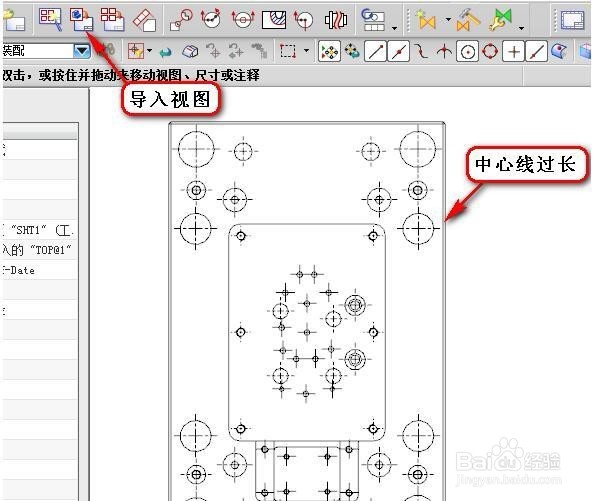Toggle Point on Face snap option

point(559,51)
